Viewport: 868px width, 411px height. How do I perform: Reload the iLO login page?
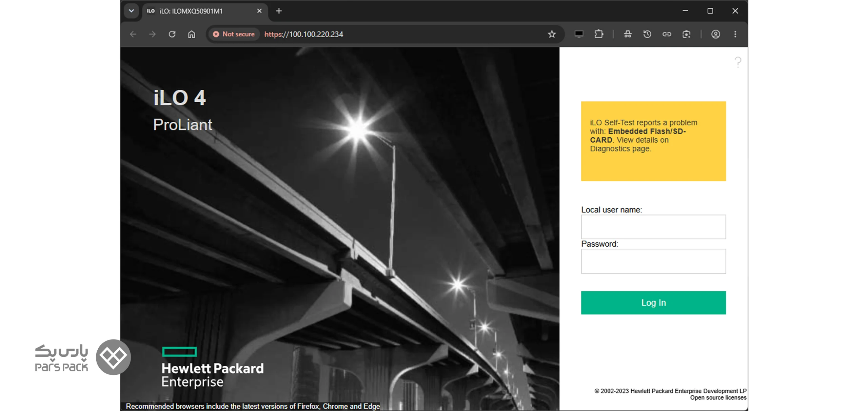(172, 34)
